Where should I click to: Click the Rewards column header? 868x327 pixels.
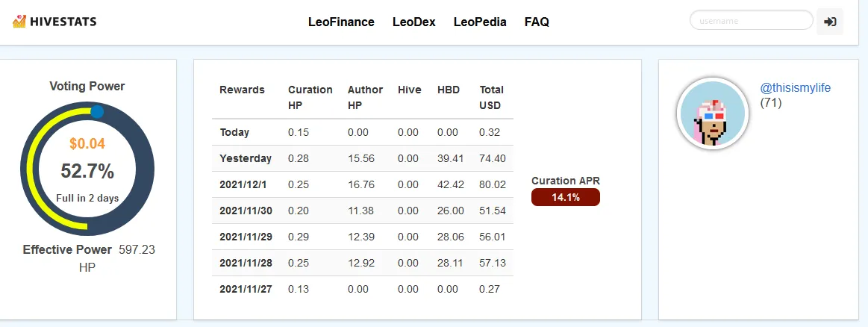(242, 90)
